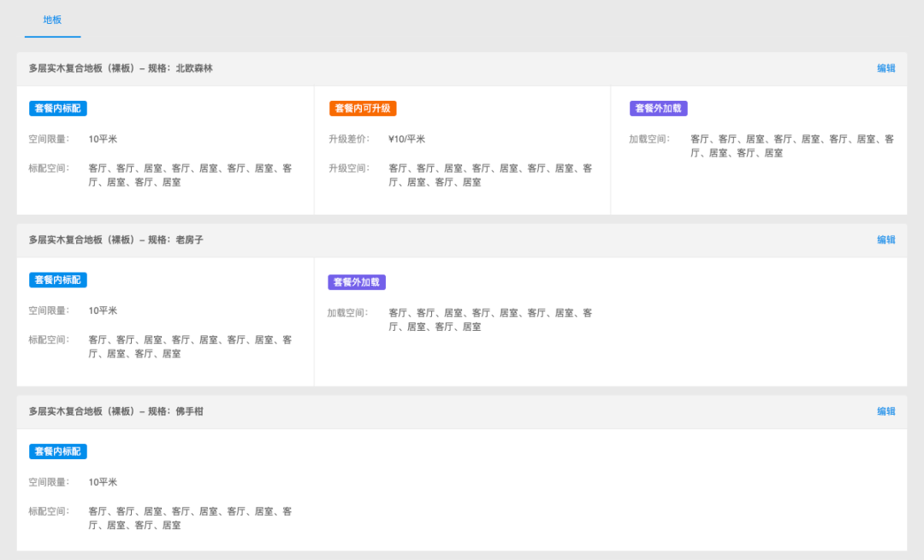Click 加载空间 room list under 老房子

pos(490,320)
